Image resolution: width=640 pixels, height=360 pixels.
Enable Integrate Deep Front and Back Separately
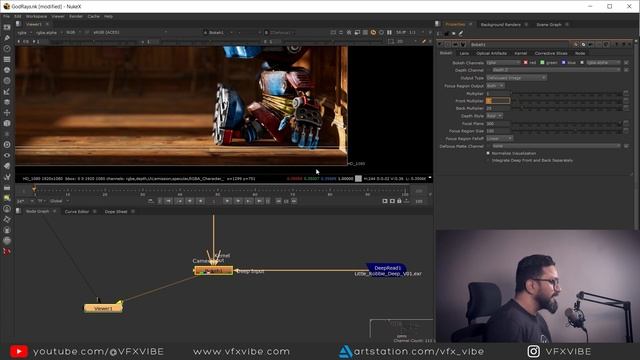(488, 160)
